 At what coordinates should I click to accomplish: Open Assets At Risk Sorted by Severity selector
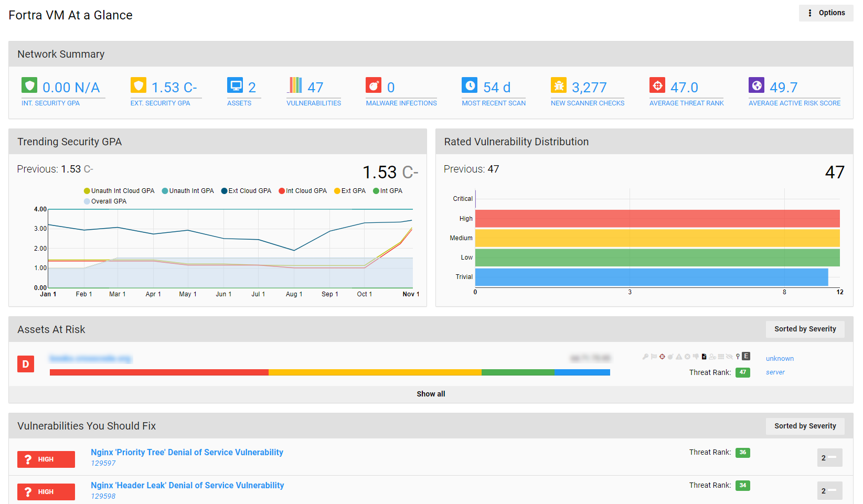pyautogui.click(x=805, y=329)
